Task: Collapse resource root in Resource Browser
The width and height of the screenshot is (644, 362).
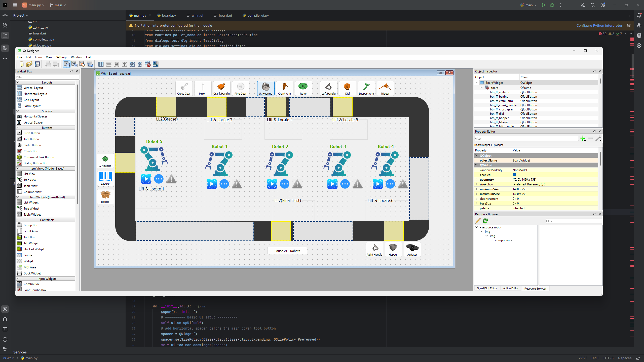Action: tap(477, 227)
